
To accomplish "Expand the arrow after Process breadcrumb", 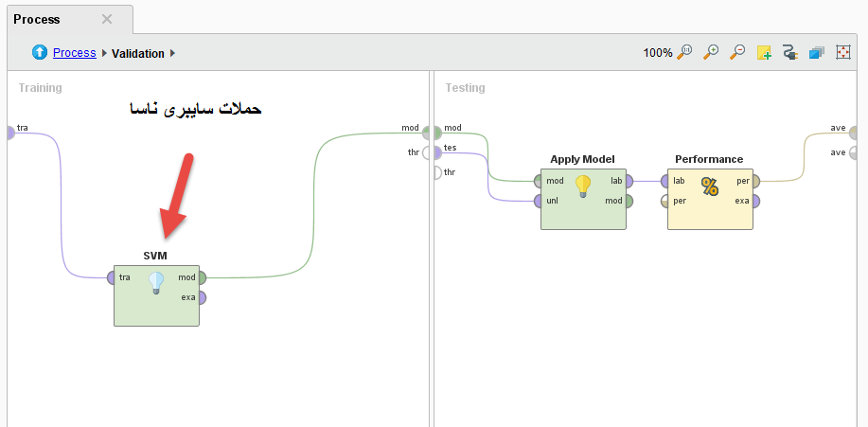I will pos(104,54).
